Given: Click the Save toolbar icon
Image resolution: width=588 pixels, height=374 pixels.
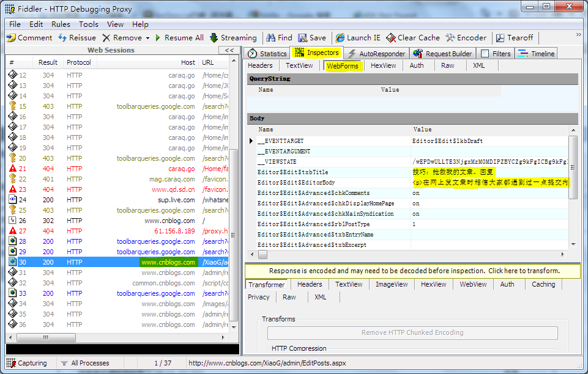Looking at the screenshot, I should pos(303,38).
